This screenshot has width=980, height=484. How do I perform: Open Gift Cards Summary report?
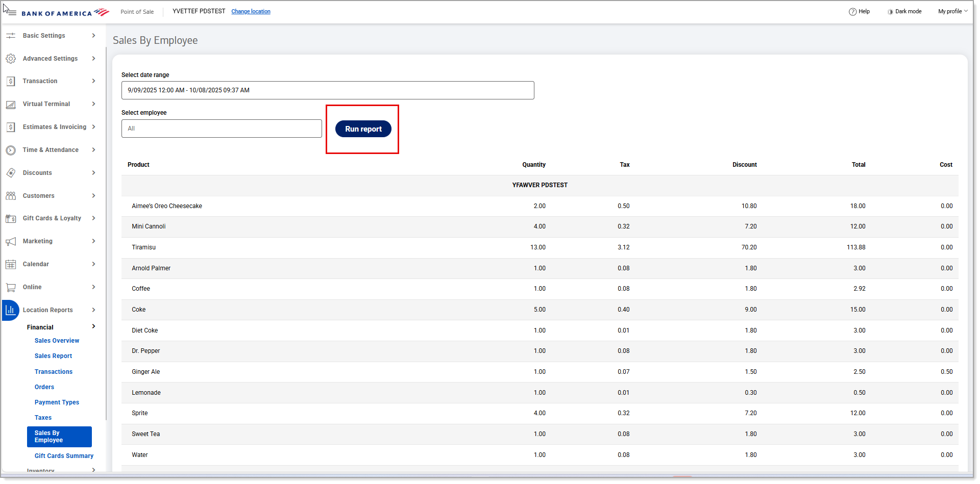pyautogui.click(x=64, y=456)
